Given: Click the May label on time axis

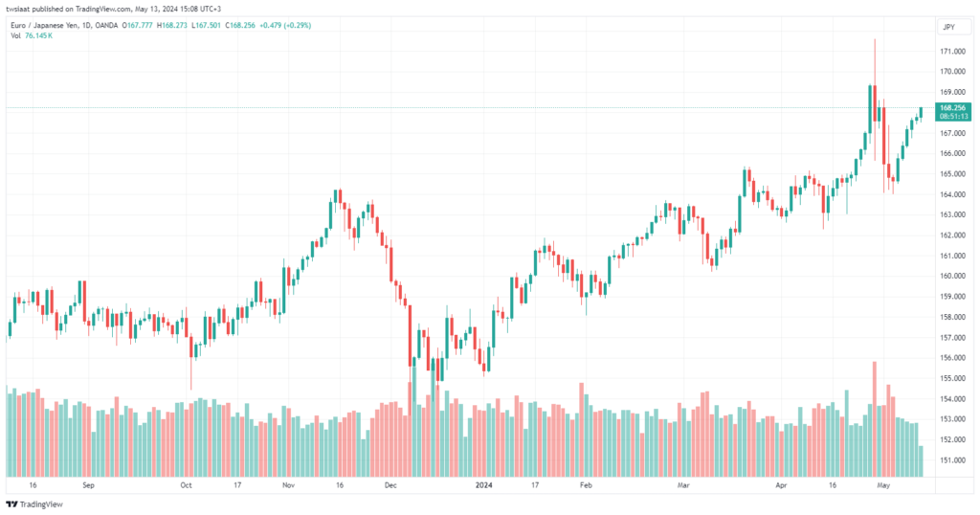Looking at the screenshot, I should coord(883,485).
